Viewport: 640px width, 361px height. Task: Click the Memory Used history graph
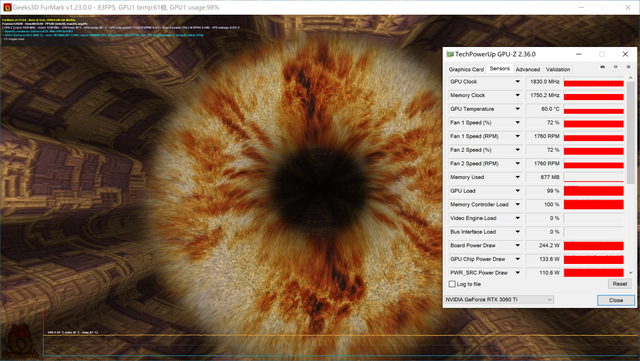pyautogui.click(x=593, y=177)
